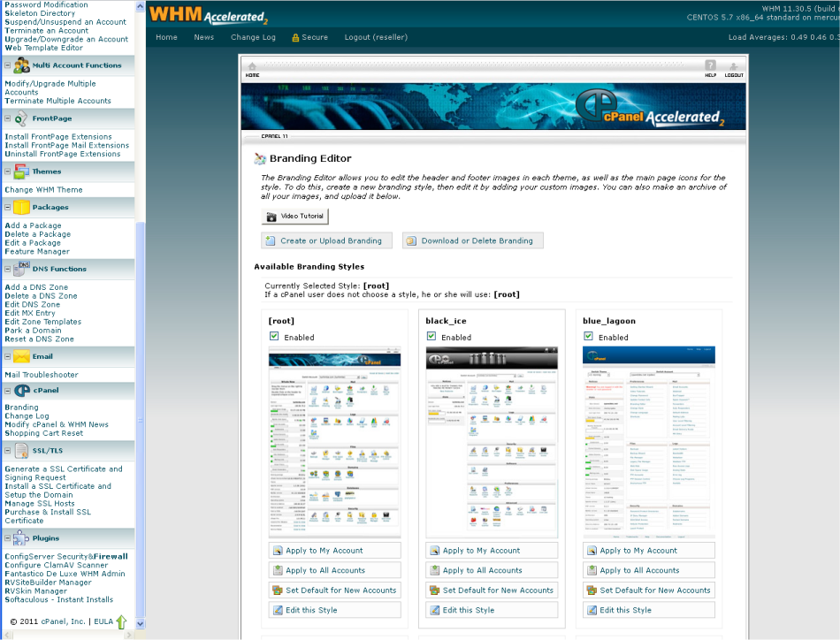Click the cPanel Accelerated banner logo
This screenshot has height=640, width=840.
click(x=651, y=109)
